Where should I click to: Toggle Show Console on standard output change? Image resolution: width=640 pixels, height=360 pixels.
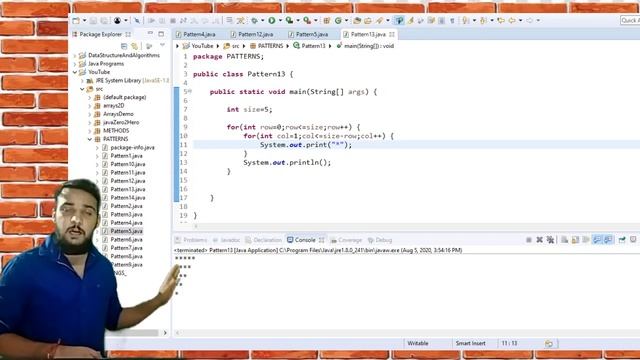[597, 240]
